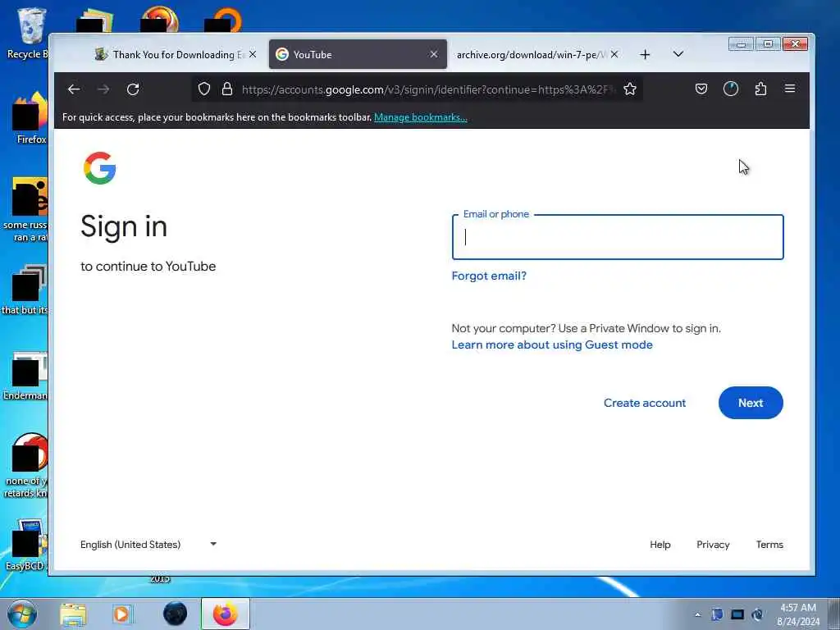840x630 pixels.
Task: Open the Manage bookmarks link
Action: point(421,117)
